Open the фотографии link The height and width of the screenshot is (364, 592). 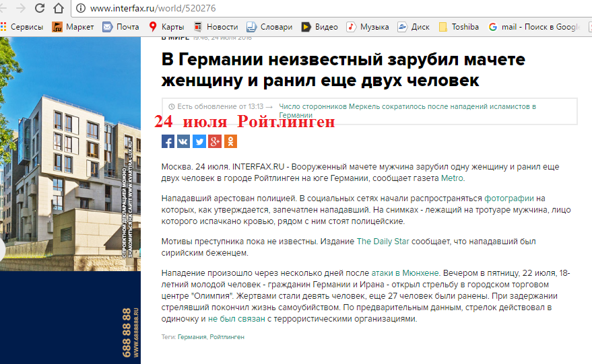[x=509, y=198]
